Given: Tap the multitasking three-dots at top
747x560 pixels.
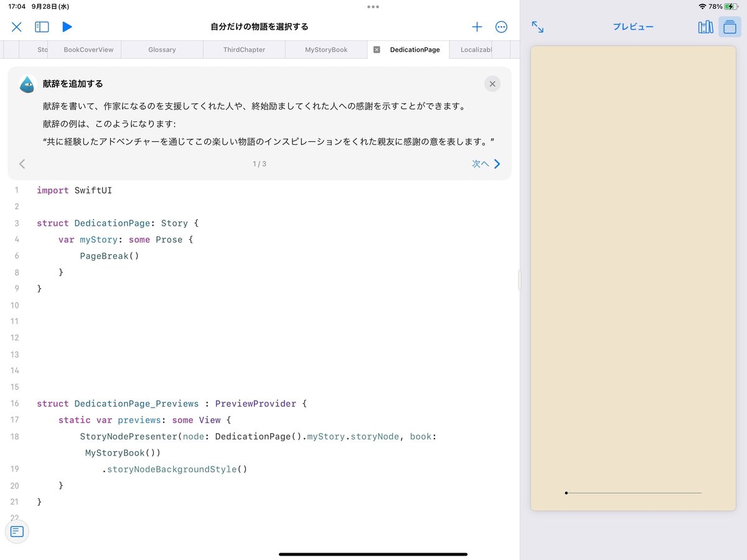Looking at the screenshot, I should [x=373, y=7].
